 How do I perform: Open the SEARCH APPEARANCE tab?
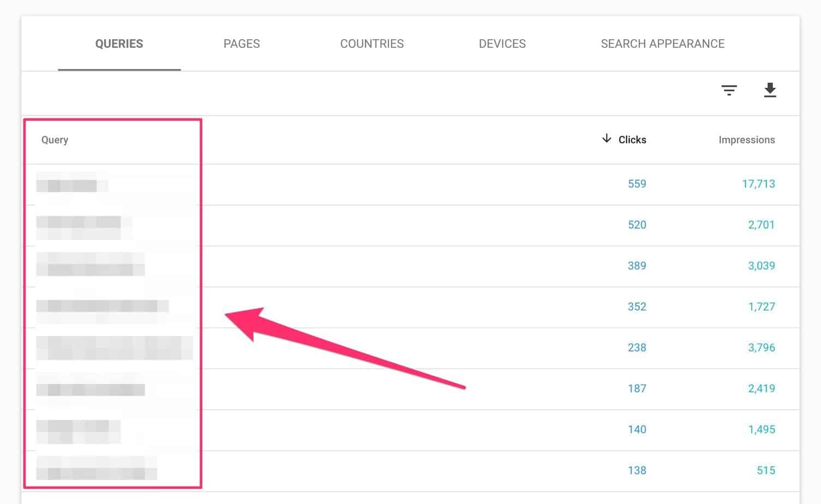663,44
